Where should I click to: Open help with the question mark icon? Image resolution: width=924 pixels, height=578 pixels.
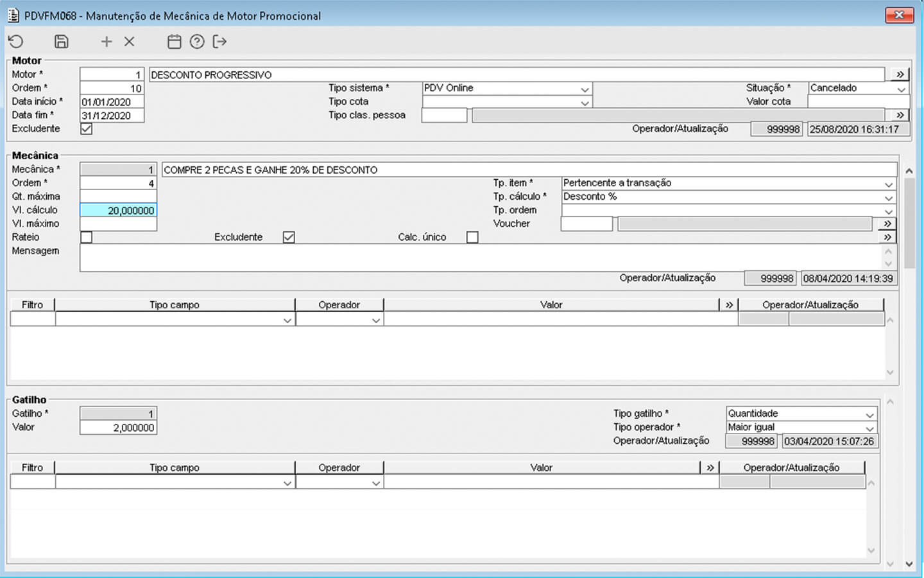click(197, 42)
